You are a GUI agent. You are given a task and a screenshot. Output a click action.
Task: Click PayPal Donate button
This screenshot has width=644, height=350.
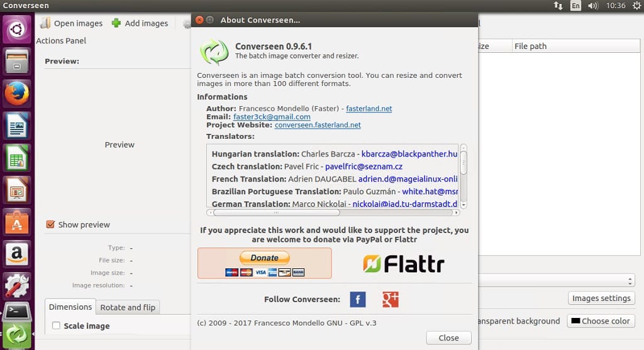coord(265,263)
